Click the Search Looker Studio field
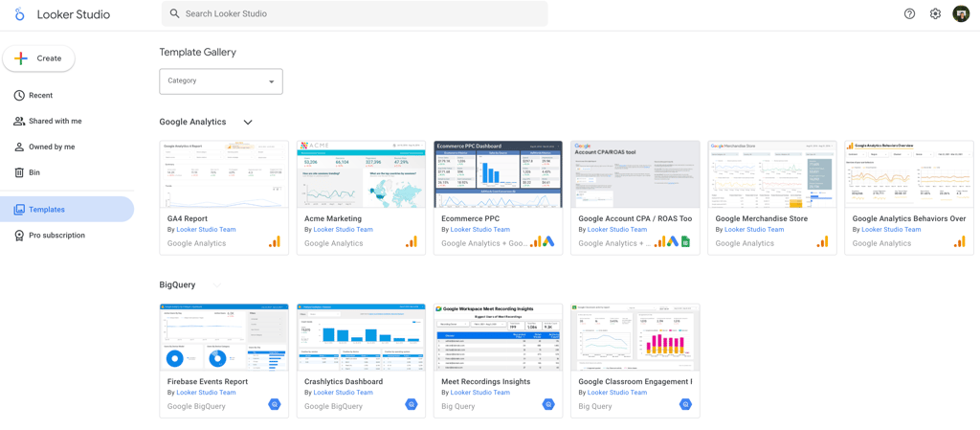This screenshot has height=430, width=980. pos(354,13)
